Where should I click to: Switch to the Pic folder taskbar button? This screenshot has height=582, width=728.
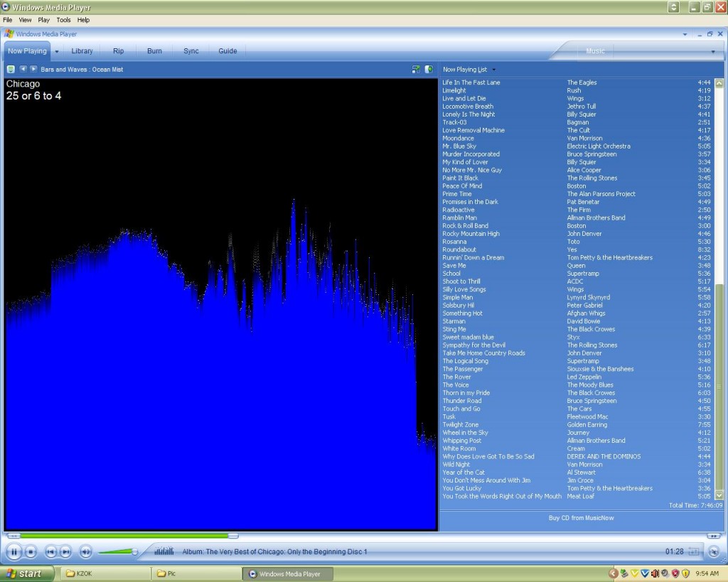coord(196,573)
